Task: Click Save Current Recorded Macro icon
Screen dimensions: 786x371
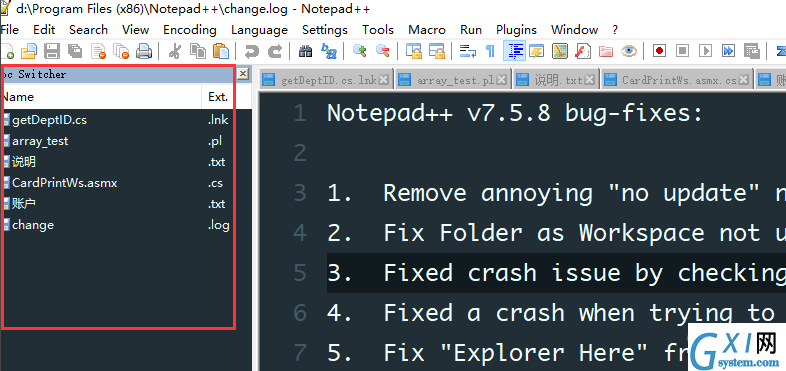Action: 751,51
